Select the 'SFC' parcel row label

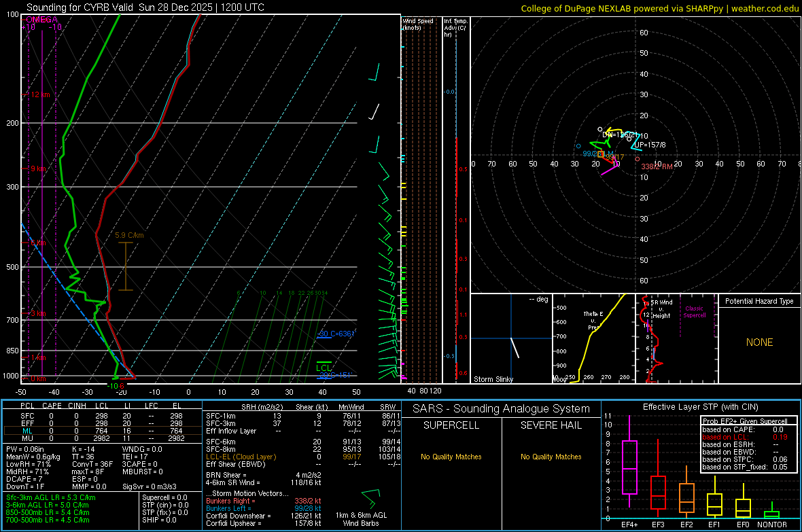27,416
